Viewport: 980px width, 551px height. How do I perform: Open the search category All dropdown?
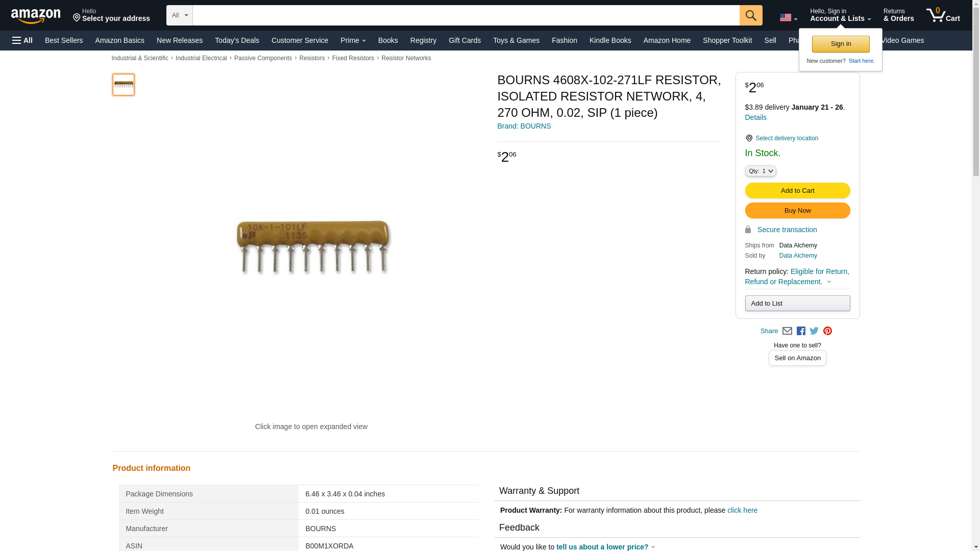click(x=180, y=15)
